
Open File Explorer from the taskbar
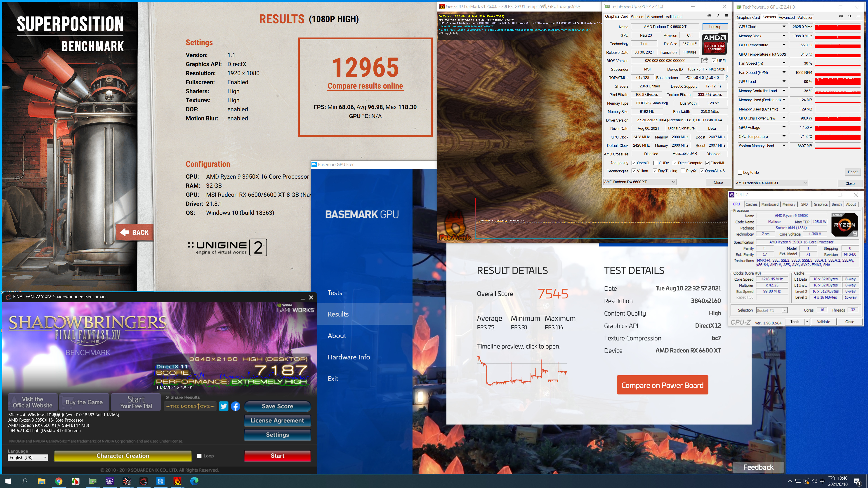click(x=41, y=481)
